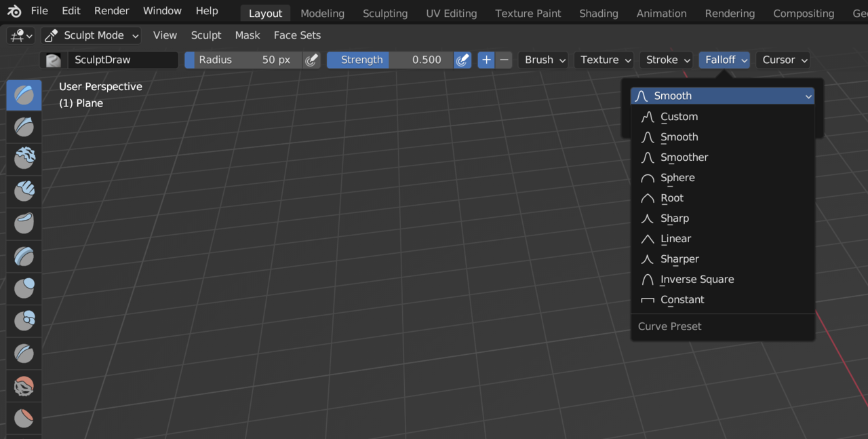
Task: Choose the Smooth entry in preset list
Action: coord(723,137)
